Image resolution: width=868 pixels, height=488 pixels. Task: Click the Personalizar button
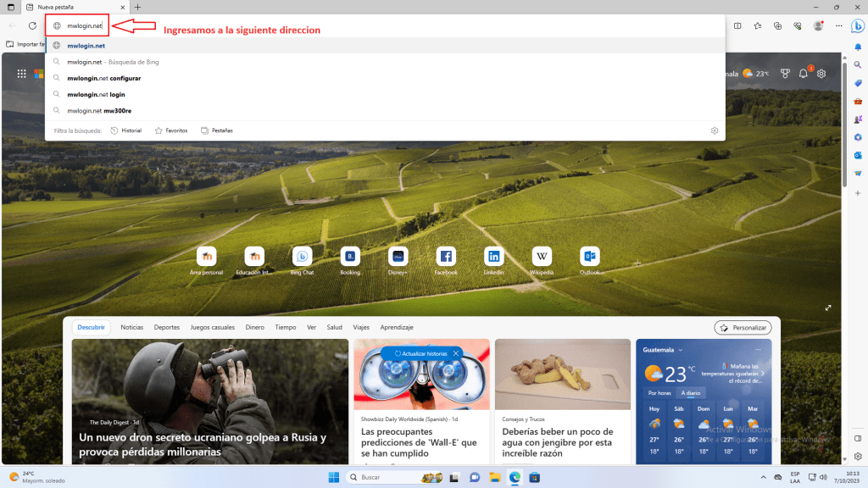743,327
